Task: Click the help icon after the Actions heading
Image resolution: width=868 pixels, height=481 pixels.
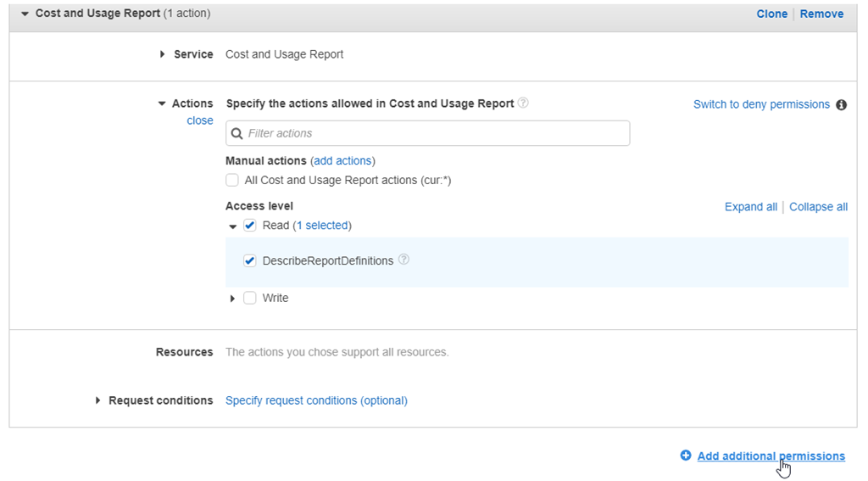Action: click(523, 103)
